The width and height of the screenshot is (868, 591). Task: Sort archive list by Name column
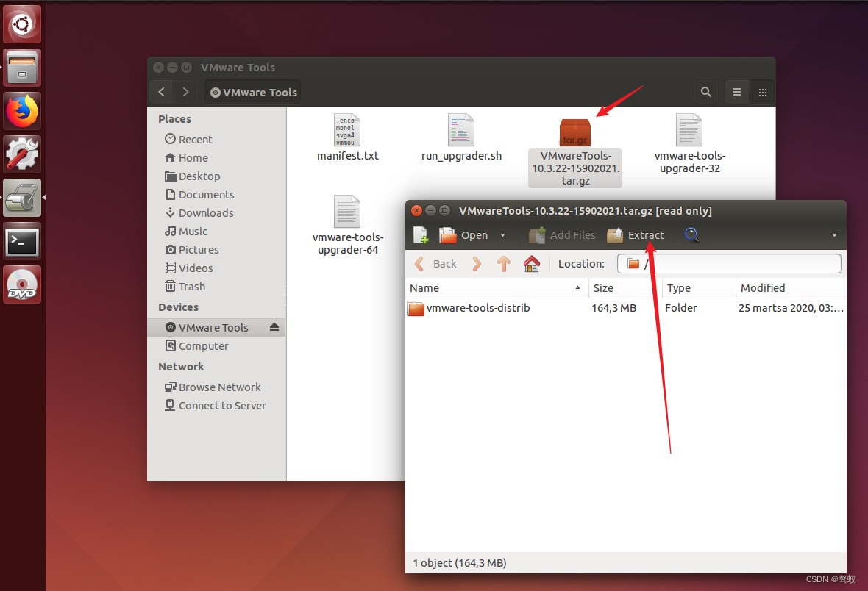[x=497, y=287]
